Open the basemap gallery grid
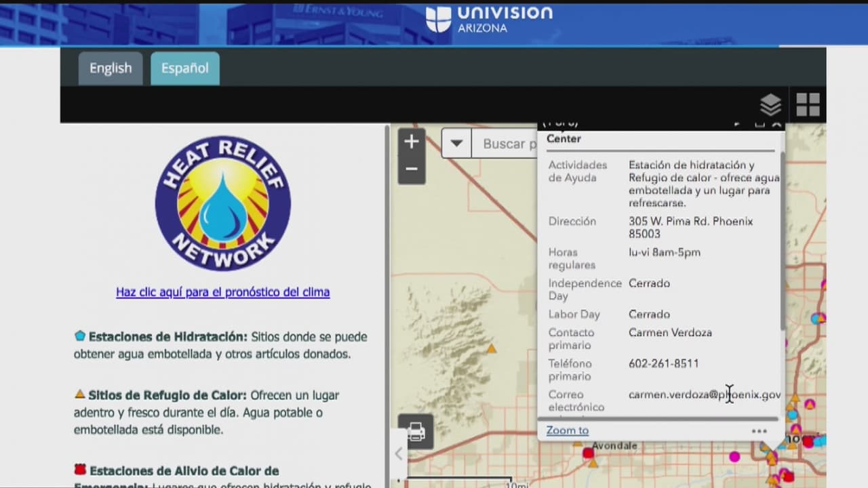 [808, 105]
